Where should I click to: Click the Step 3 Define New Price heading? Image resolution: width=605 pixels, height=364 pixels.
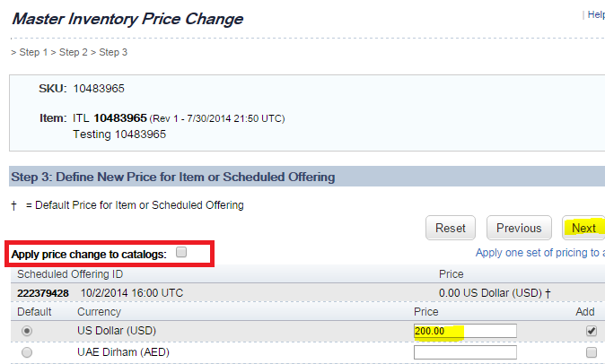pyautogui.click(x=173, y=177)
